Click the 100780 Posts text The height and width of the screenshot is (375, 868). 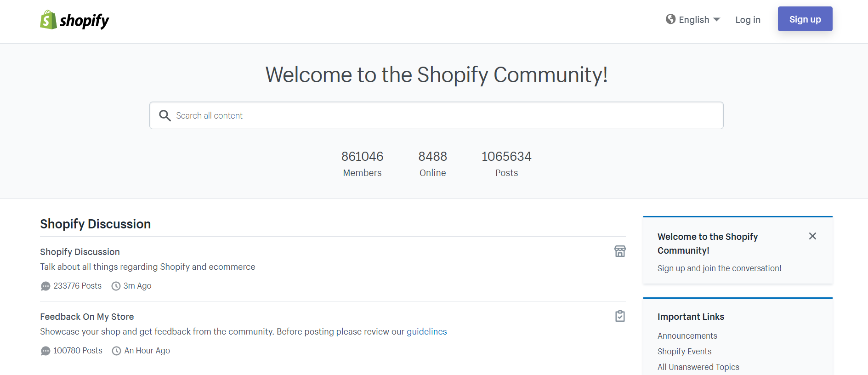(78, 351)
